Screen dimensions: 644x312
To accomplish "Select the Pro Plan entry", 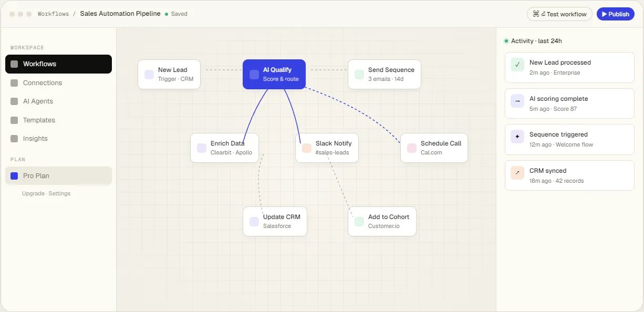I will (58, 176).
